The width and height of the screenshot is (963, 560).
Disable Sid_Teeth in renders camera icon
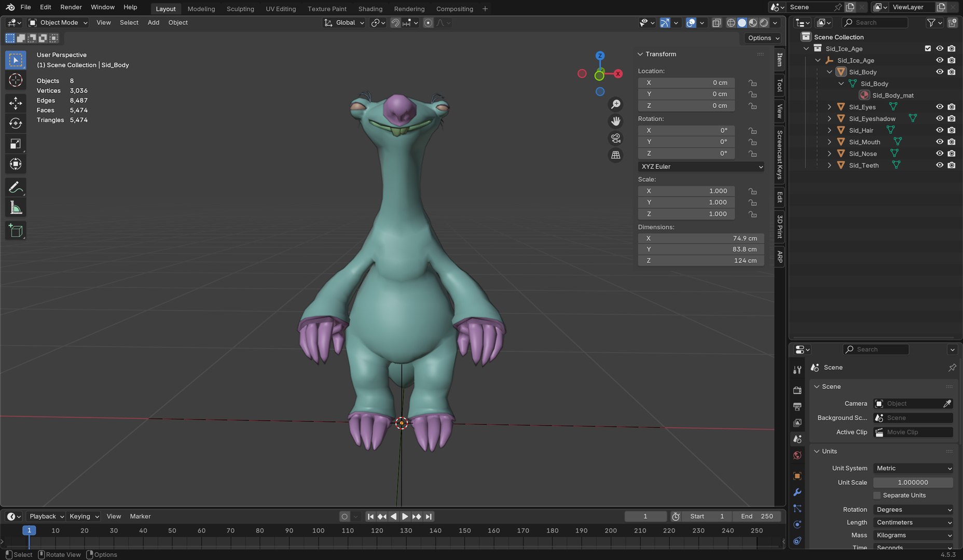[x=951, y=165]
